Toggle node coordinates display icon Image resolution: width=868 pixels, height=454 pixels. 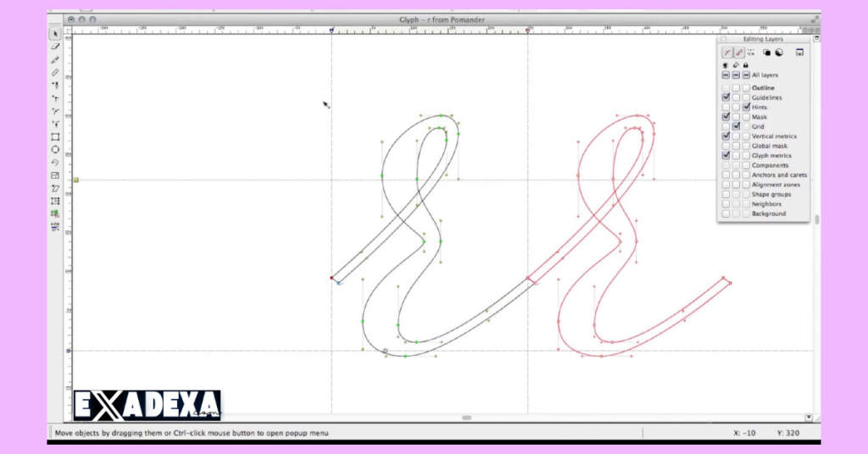751,53
